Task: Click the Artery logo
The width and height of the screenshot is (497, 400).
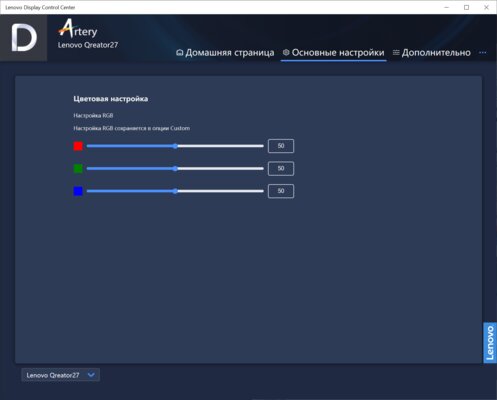Action: point(78,29)
